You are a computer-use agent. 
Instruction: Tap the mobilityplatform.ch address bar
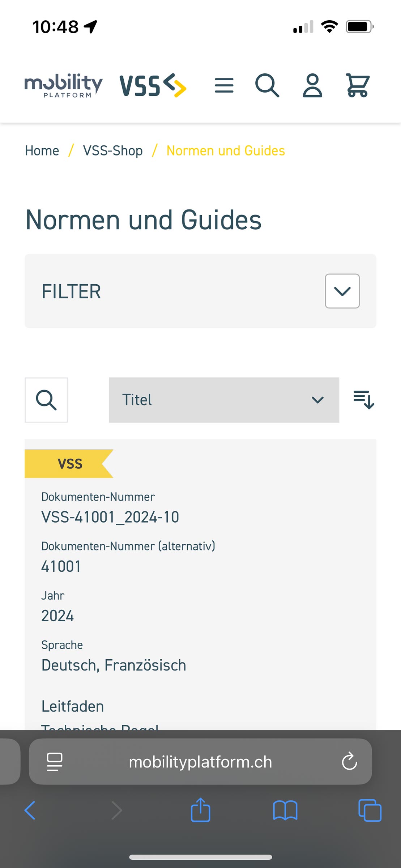(200, 761)
